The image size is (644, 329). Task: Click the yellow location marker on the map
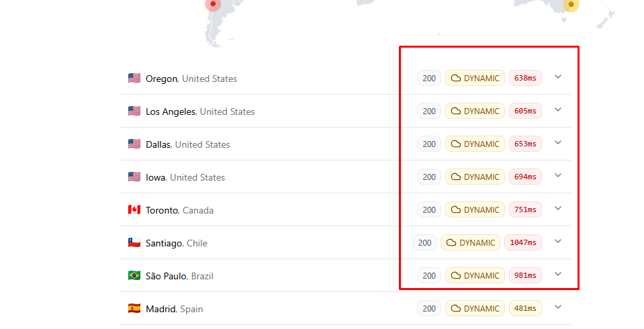(571, 5)
